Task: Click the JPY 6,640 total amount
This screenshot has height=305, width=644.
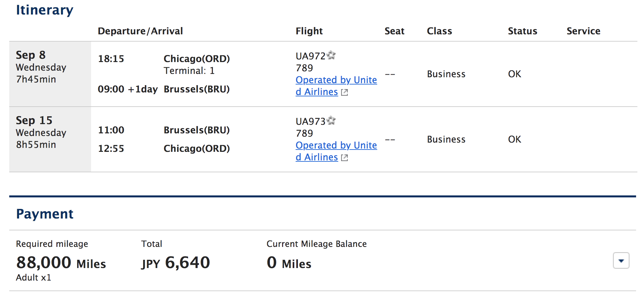Action: 176,263
